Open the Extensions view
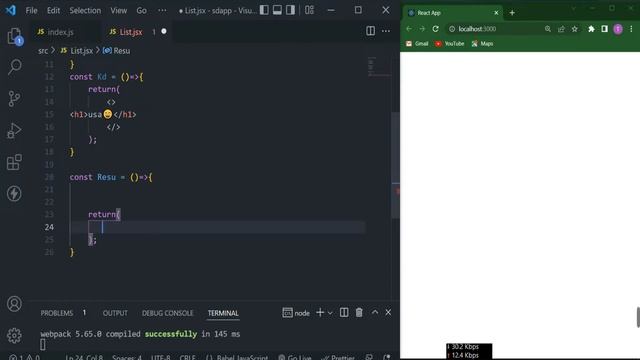 point(14,162)
